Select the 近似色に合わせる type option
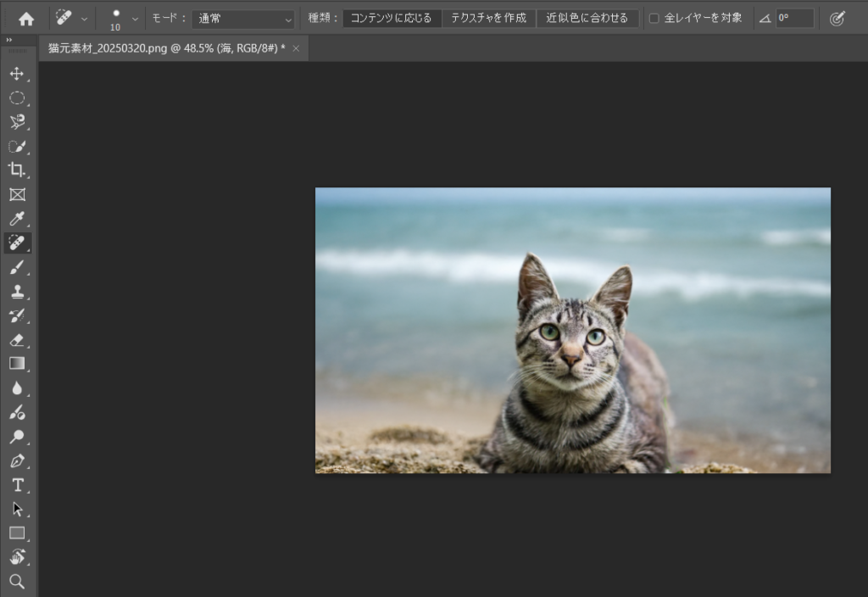 [587, 19]
